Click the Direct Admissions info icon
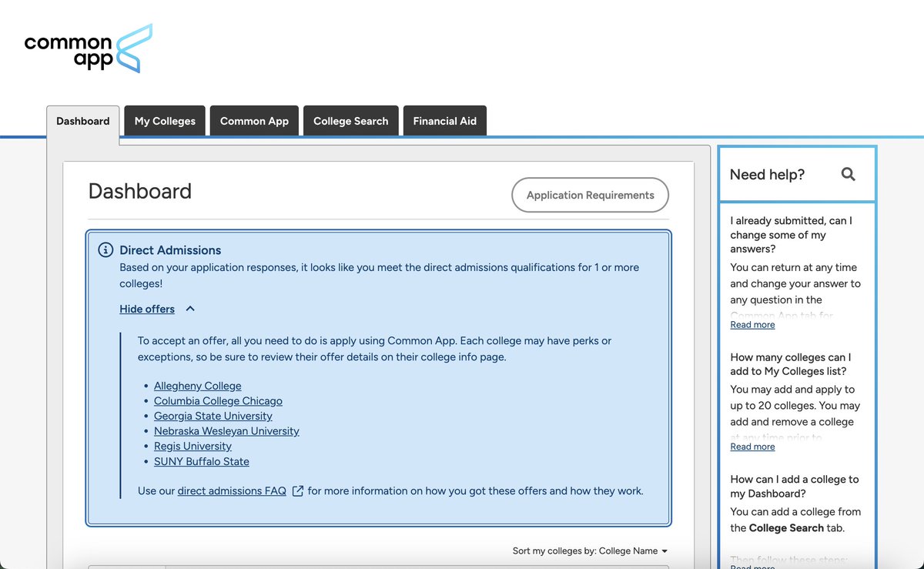The height and width of the screenshot is (569, 924). (106, 250)
